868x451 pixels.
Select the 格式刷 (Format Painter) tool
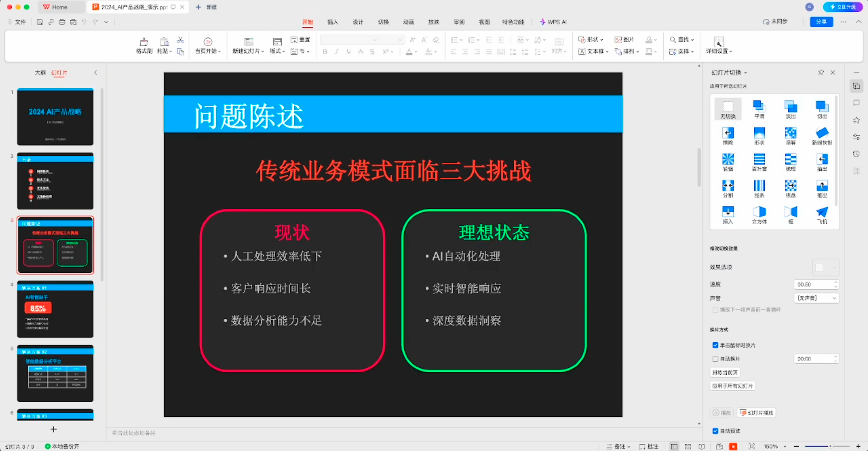pyautogui.click(x=144, y=45)
